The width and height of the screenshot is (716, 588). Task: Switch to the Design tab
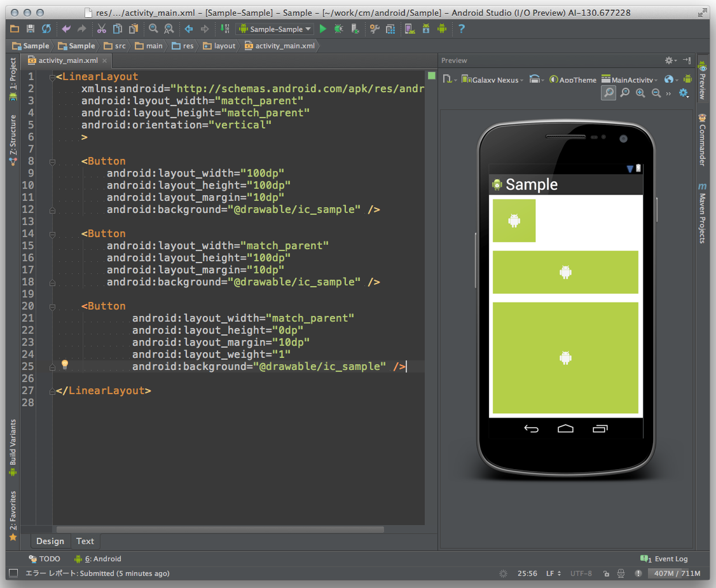(x=50, y=541)
